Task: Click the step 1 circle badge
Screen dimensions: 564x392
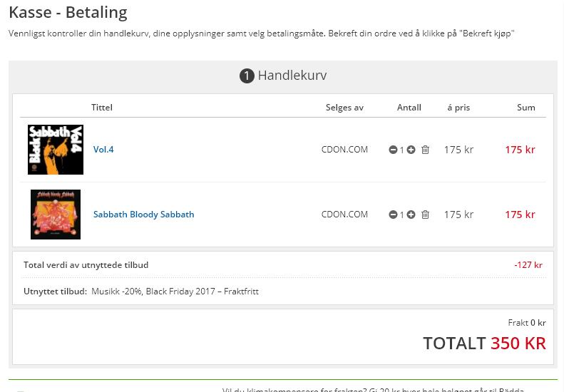Action: 247,76
